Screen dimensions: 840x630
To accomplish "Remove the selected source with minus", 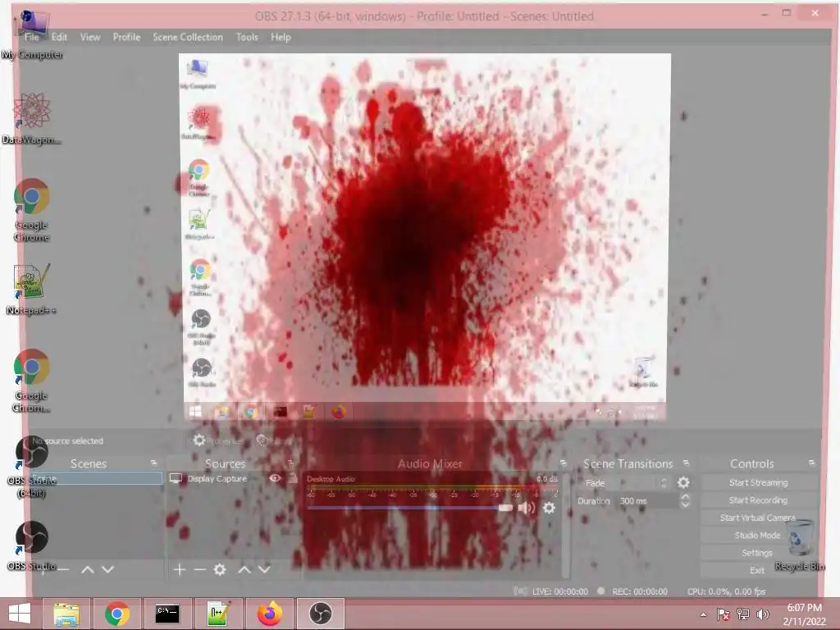I will tap(200, 569).
